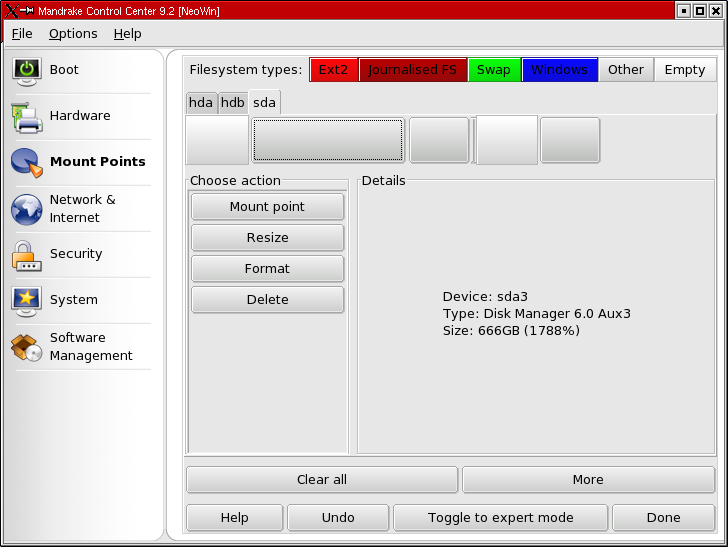Select the sda disk tab
Screen dimensions: 728x547
(x=264, y=102)
